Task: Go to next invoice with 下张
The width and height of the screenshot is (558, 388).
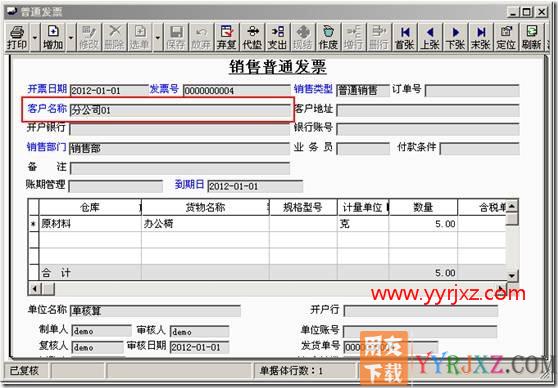Action: [455, 37]
